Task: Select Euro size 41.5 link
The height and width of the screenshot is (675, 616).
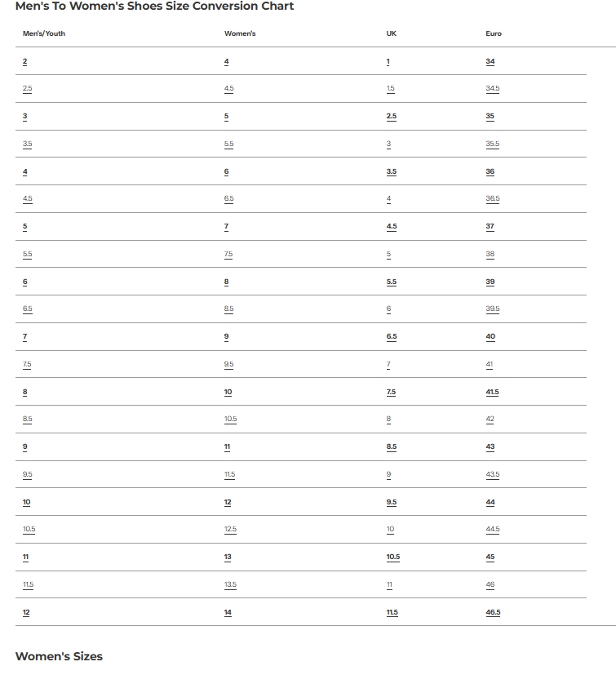Action: pos(492,393)
